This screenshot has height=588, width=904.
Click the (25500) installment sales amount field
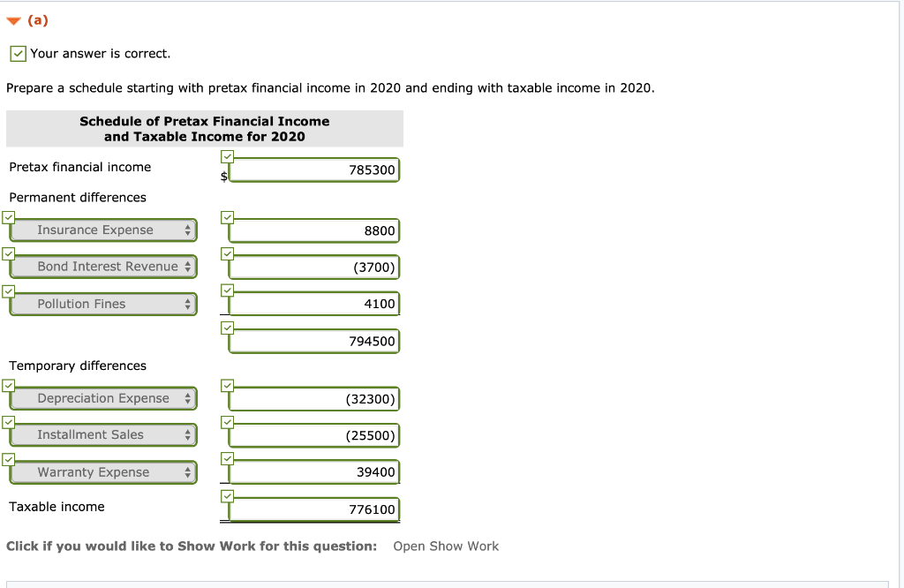[313, 435]
